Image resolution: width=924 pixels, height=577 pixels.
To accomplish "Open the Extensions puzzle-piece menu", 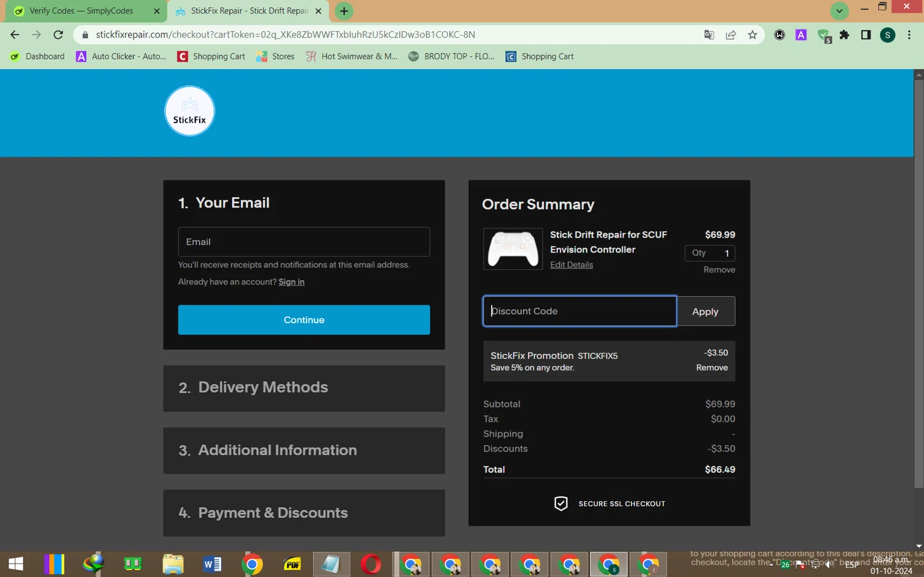I will (845, 35).
